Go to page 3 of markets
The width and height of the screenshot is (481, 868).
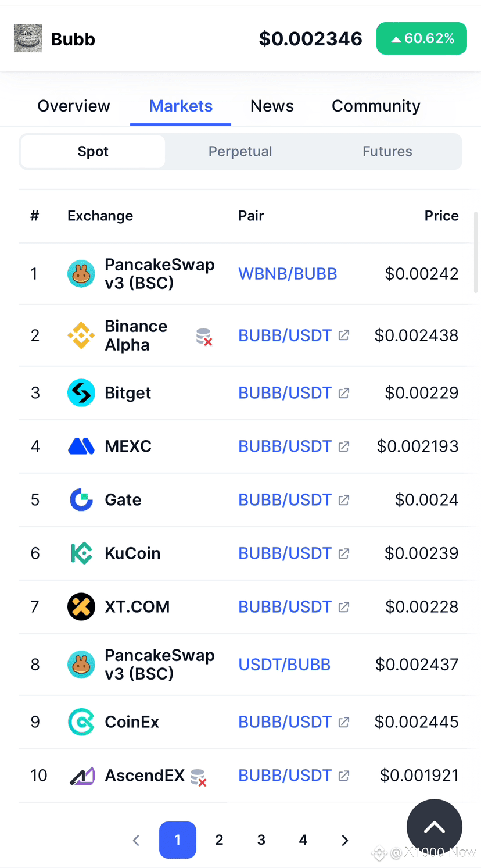261,840
